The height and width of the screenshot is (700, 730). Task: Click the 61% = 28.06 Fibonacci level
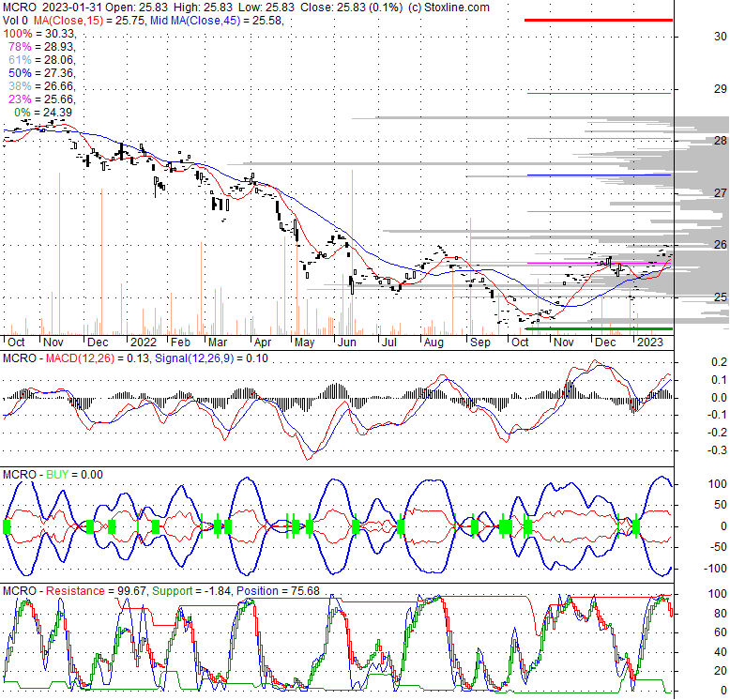click(x=42, y=59)
